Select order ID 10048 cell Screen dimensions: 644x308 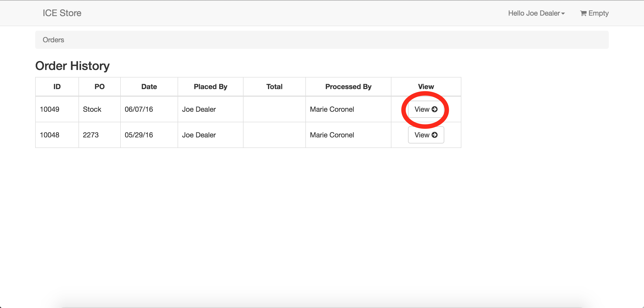tap(50, 135)
